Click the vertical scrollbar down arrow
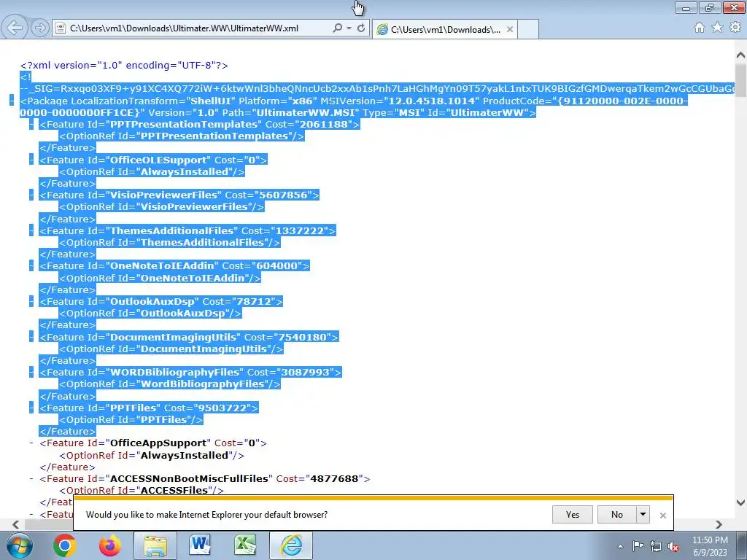 [740, 503]
